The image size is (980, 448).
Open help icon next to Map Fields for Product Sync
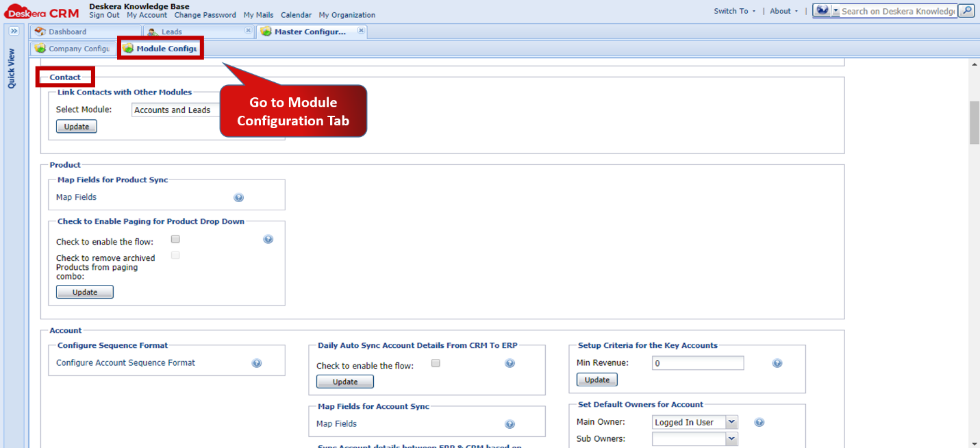pyautogui.click(x=238, y=197)
